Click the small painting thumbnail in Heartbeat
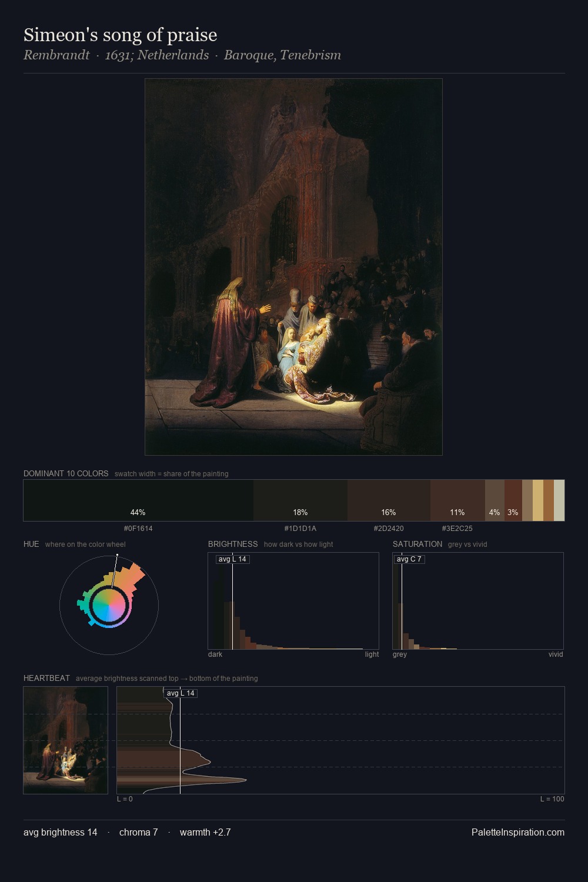The width and height of the screenshot is (588, 882). 66,740
